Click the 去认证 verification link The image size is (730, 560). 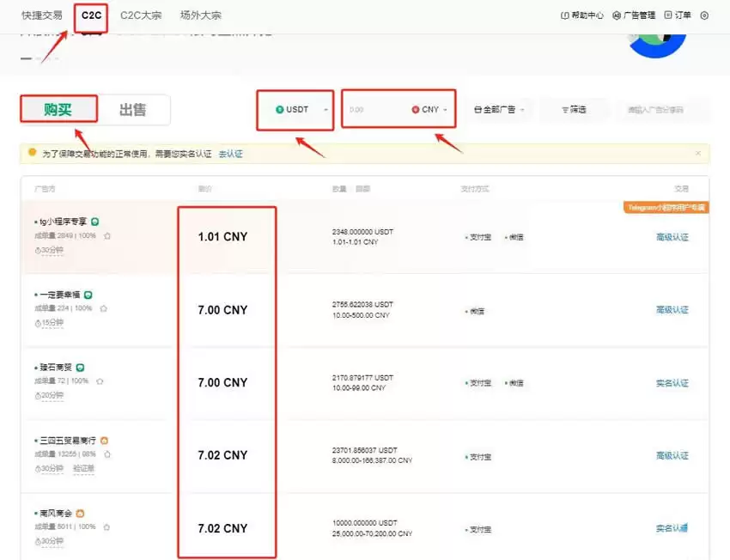click(x=233, y=153)
